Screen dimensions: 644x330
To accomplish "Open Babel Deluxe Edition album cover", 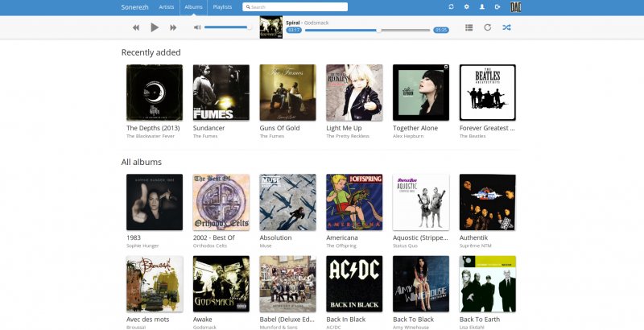I will pos(287,283).
